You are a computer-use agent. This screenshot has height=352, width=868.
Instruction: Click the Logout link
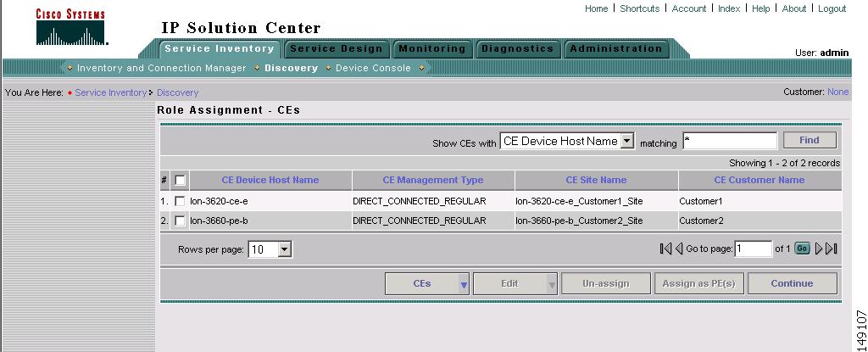(x=832, y=8)
